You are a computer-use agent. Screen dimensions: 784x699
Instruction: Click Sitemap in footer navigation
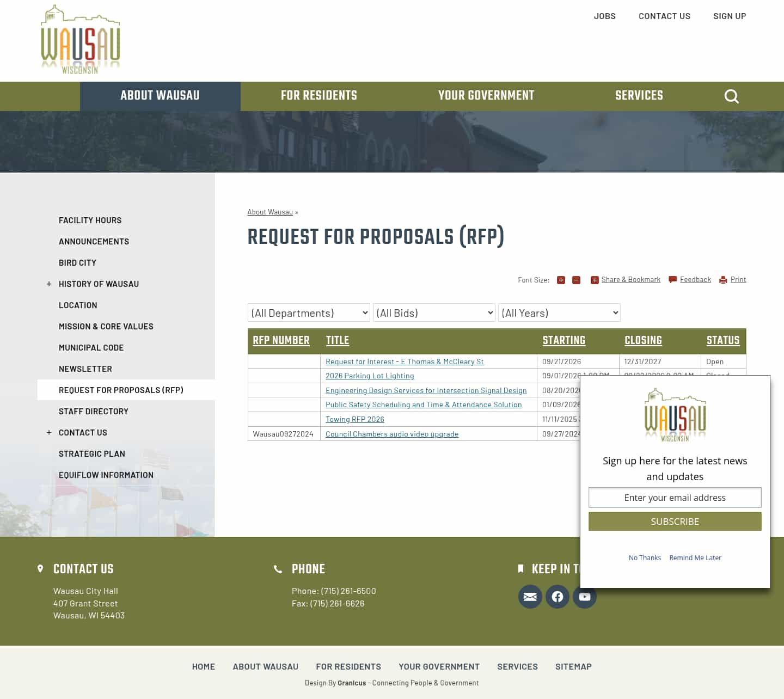pyautogui.click(x=573, y=666)
